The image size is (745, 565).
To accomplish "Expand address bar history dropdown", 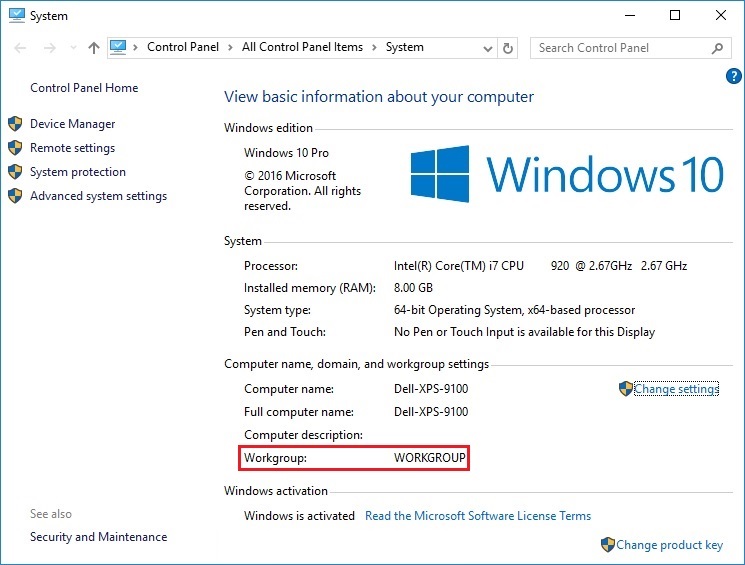I will tap(487, 48).
